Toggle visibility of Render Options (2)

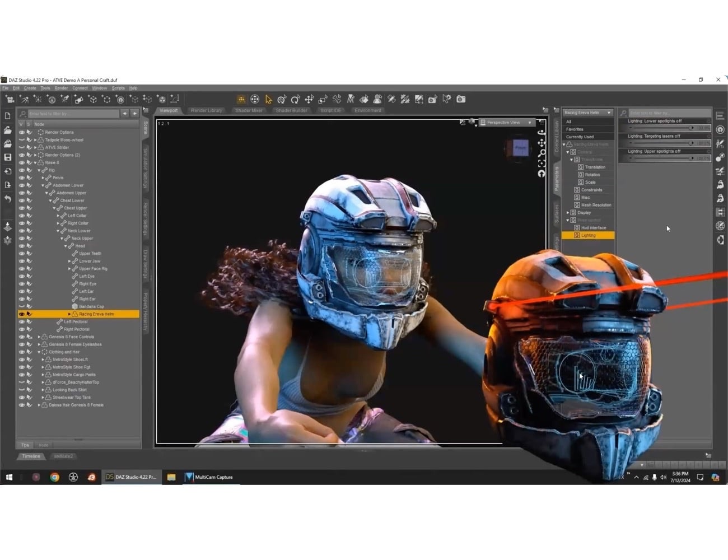coord(22,155)
